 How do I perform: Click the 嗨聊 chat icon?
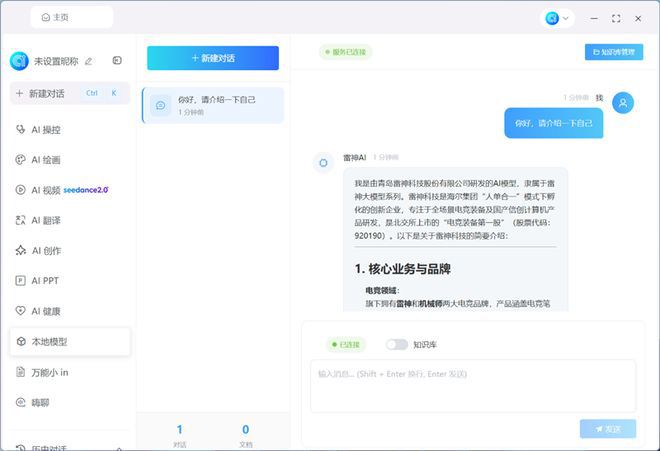click(x=20, y=402)
